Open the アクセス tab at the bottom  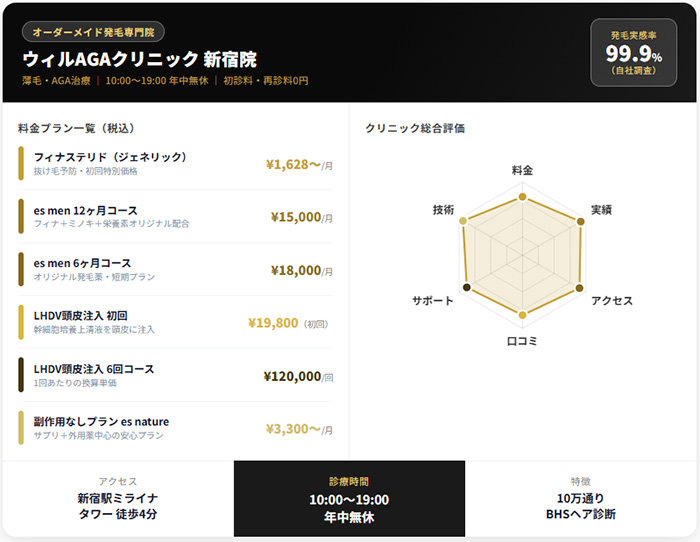tap(118, 498)
